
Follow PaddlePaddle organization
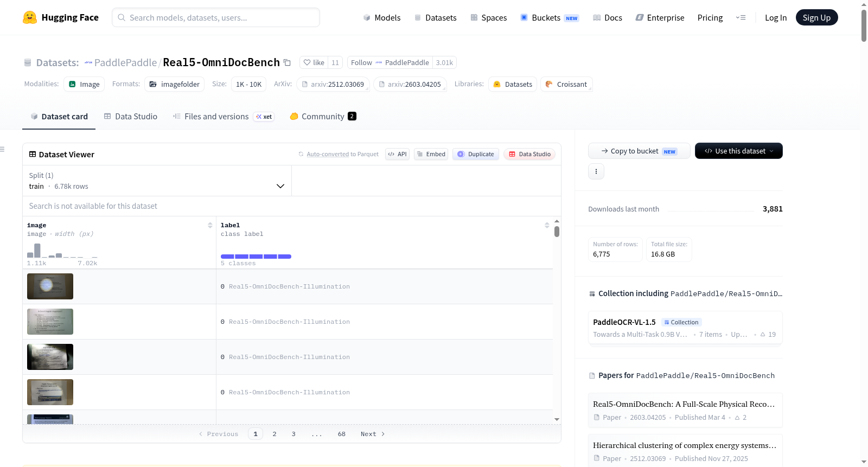pos(390,62)
